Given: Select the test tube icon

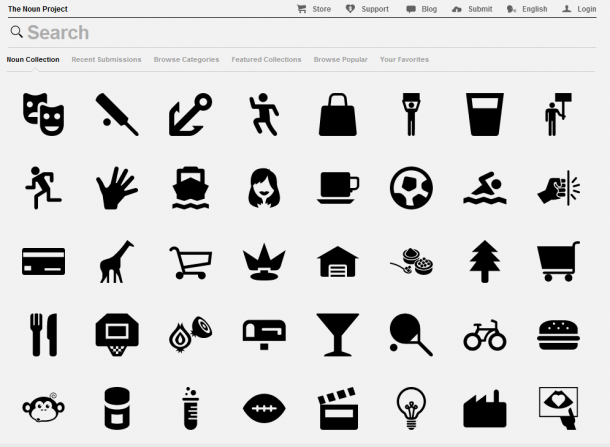Looking at the screenshot, I should (x=190, y=408).
